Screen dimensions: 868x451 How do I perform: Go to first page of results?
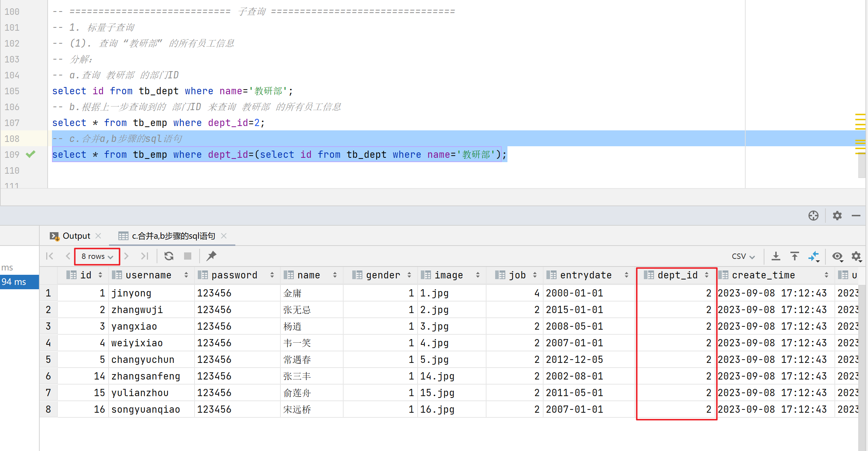coord(50,256)
